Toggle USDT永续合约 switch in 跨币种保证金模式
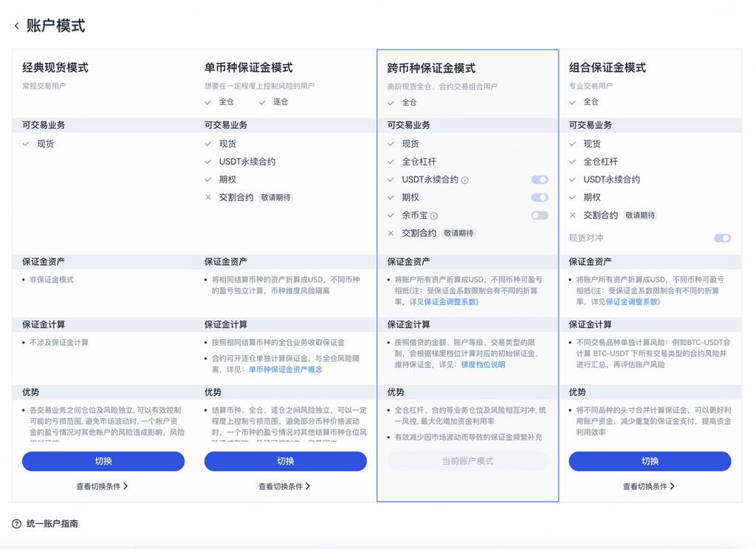The image size is (756, 549). click(x=539, y=180)
